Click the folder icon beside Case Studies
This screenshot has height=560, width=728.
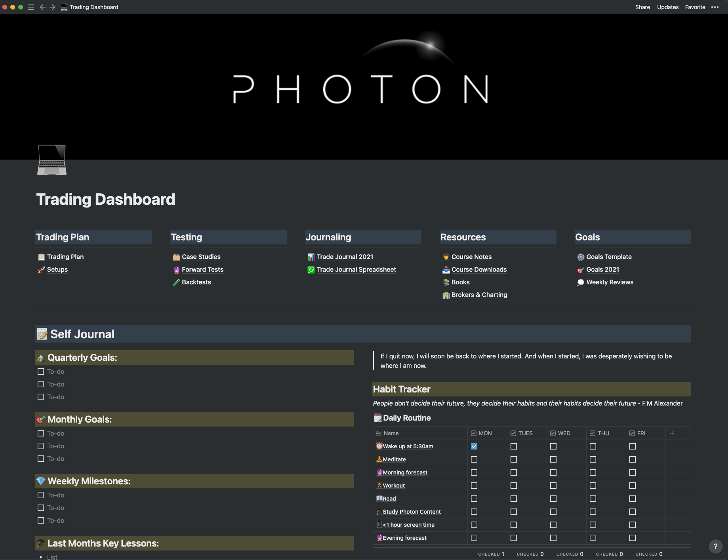pyautogui.click(x=176, y=257)
